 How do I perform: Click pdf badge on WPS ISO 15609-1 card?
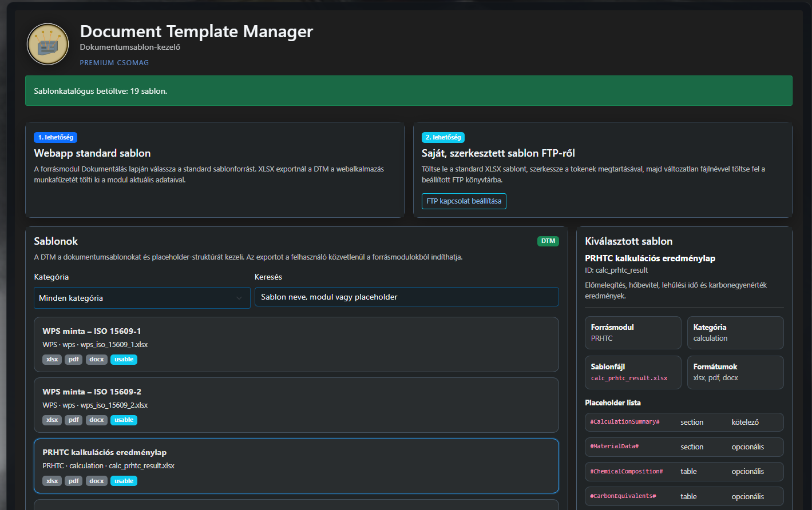[74, 360]
